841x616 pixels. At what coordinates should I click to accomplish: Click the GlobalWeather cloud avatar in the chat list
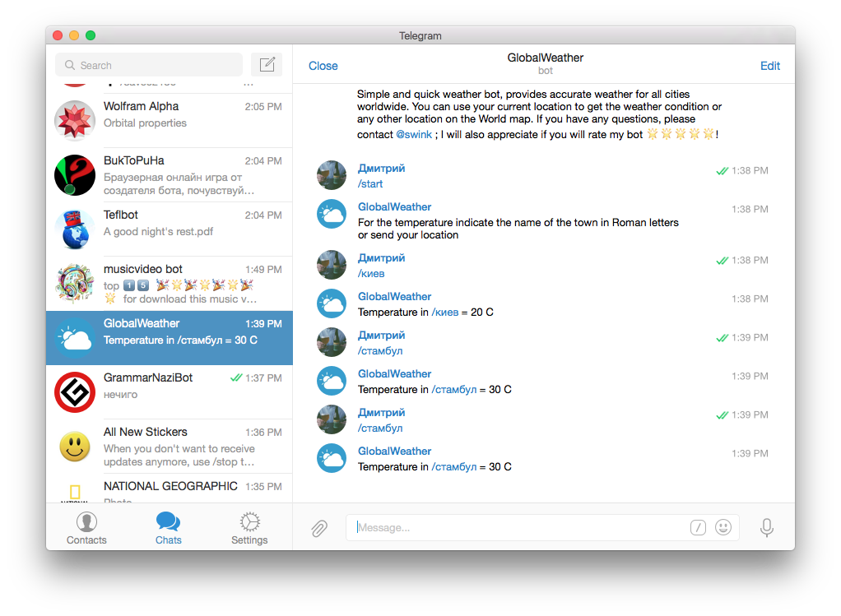[x=75, y=337]
